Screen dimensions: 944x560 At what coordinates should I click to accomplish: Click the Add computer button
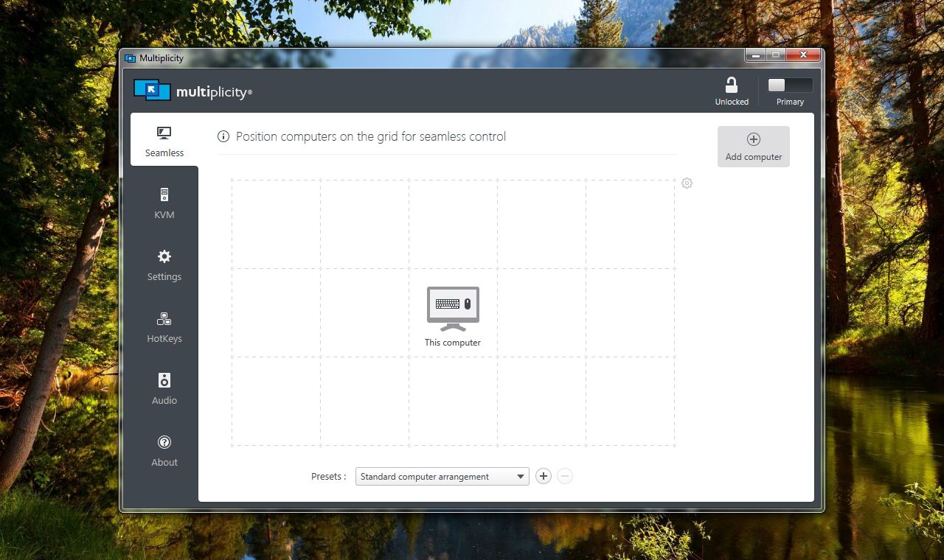[753, 146]
